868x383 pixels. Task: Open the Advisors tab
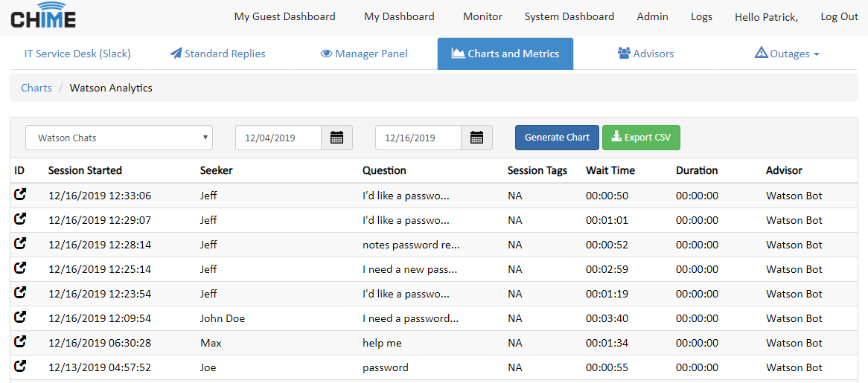point(645,54)
